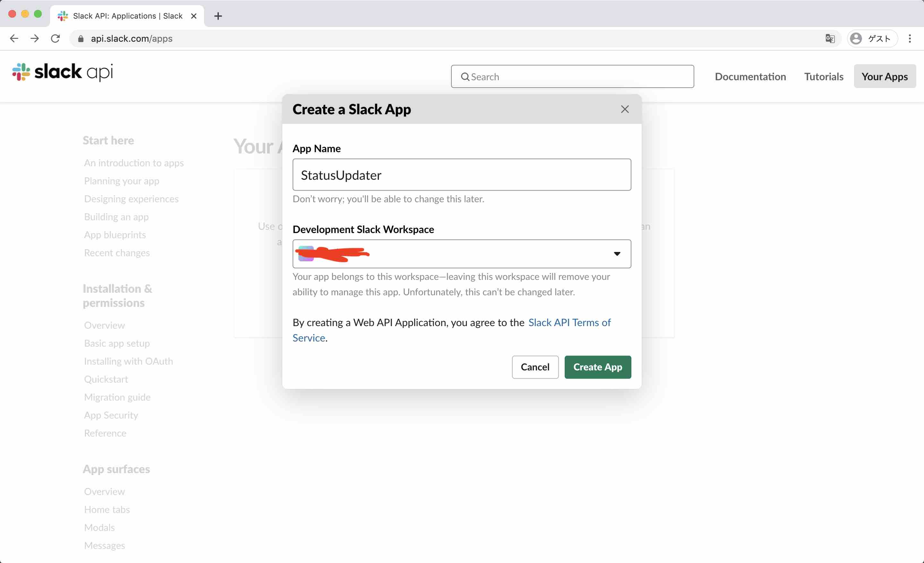Go to the Your Apps tab

tap(884, 76)
